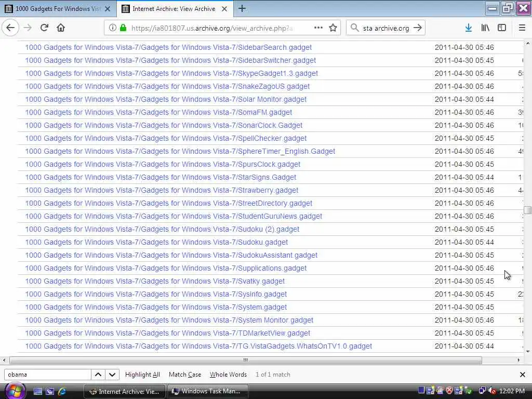The height and width of the screenshot is (399, 532).
Task: Open TG.VistaGadgets.WhatsOnTV1.0.gadget link
Action: point(198,346)
